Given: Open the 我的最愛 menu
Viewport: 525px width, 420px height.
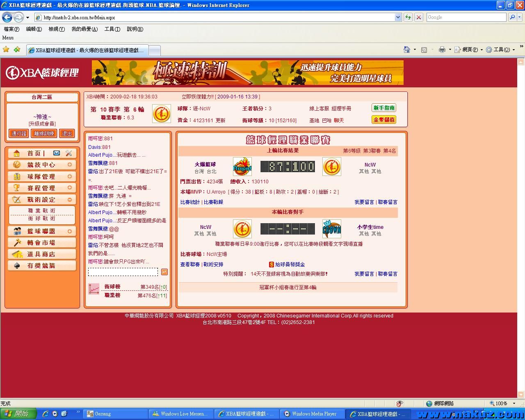Looking at the screenshot, I should click(x=84, y=29).
